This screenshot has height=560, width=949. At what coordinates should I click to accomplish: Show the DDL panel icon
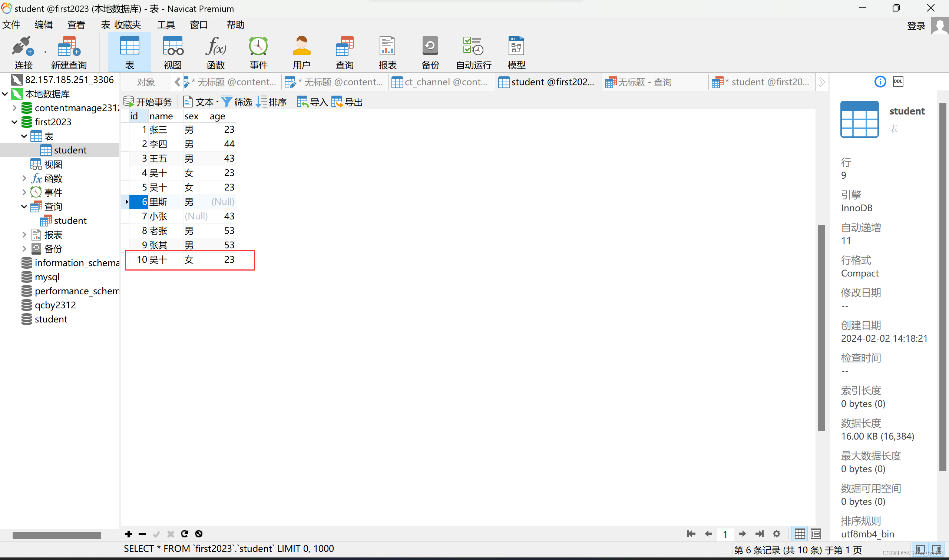(898, 82)
